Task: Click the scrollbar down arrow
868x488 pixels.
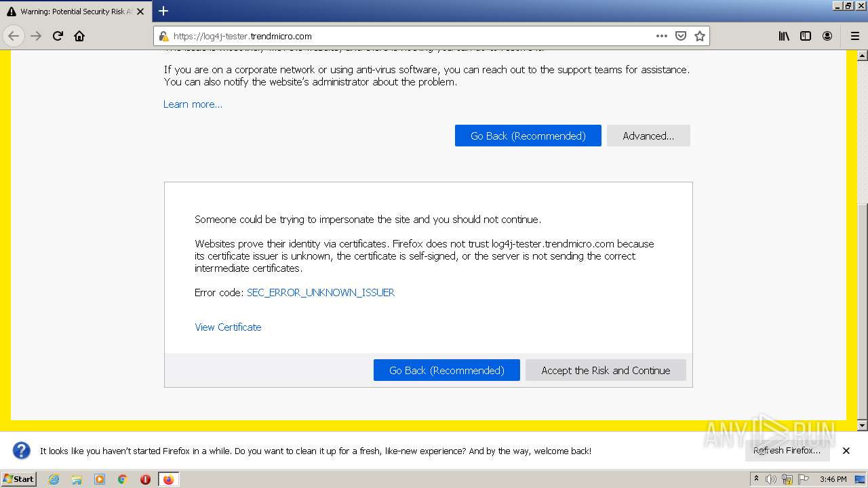Action: [863, 426]
